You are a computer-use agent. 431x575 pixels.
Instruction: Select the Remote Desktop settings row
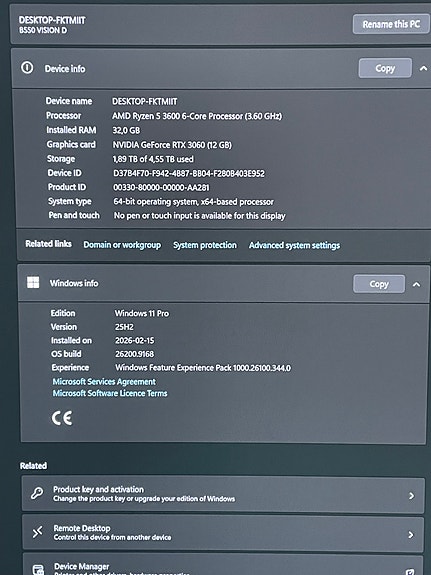click(x=223, y=532)
